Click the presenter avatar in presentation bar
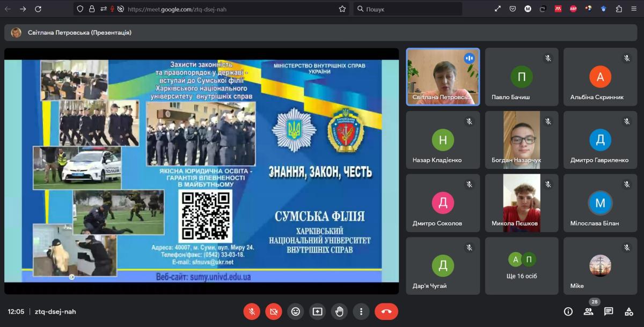The image size is (644, 327). pos(17,33)
